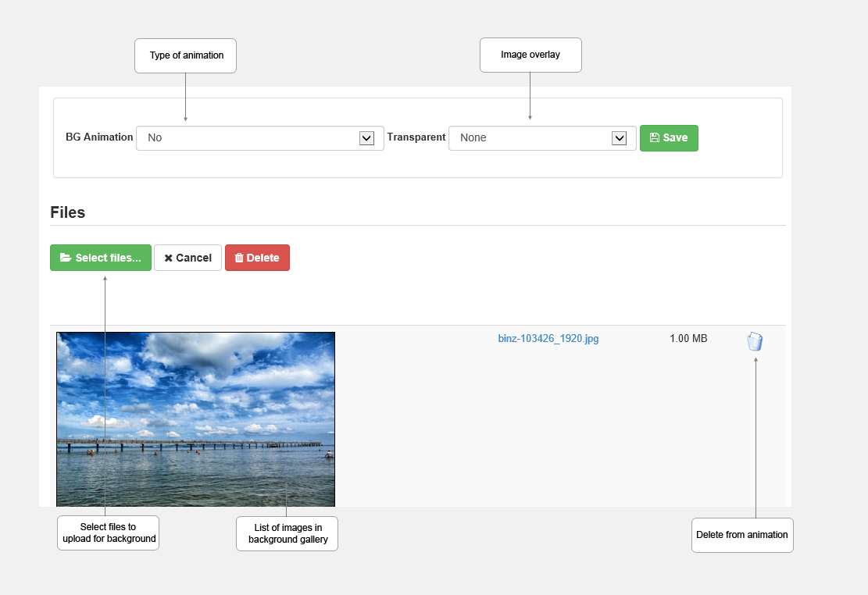The height and width of the screenshot is (595, 868).
Task: Open the Transparent overlay dropdown
Action: [x=542, y=138]
